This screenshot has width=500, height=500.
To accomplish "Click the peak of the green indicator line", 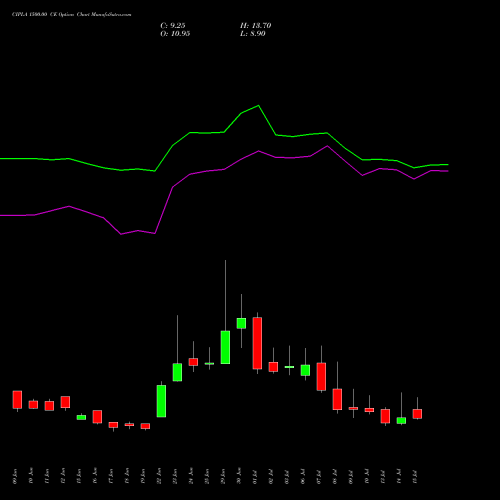I will [259, 106].
